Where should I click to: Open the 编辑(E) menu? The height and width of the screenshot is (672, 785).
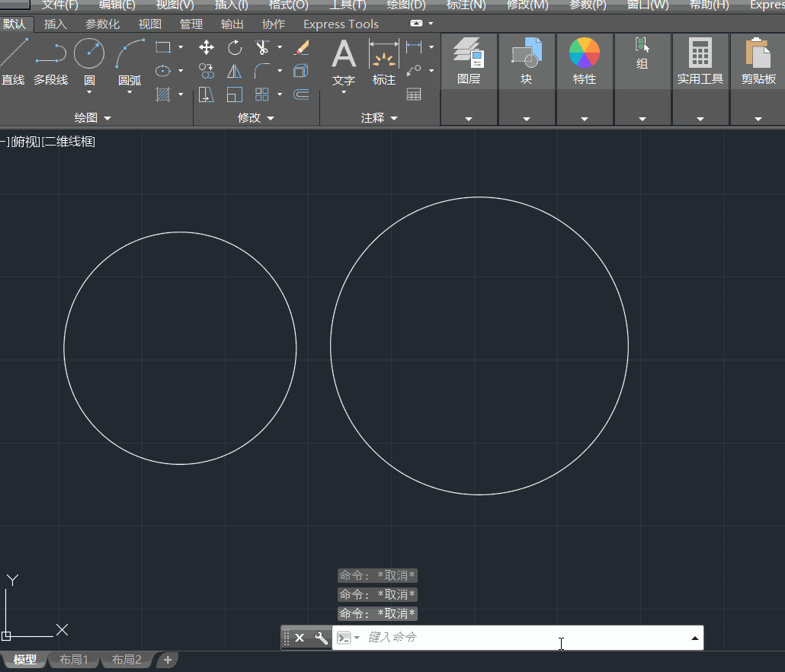point(117,5)
